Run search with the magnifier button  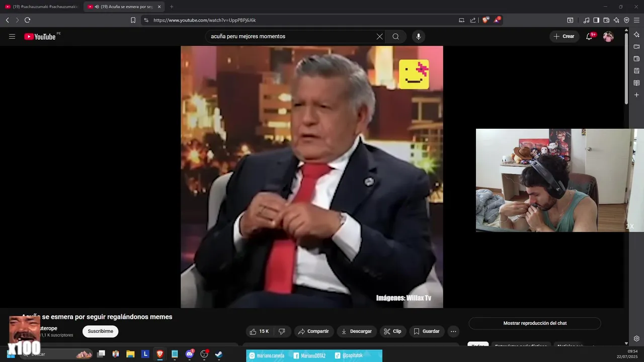pos(396,36)
